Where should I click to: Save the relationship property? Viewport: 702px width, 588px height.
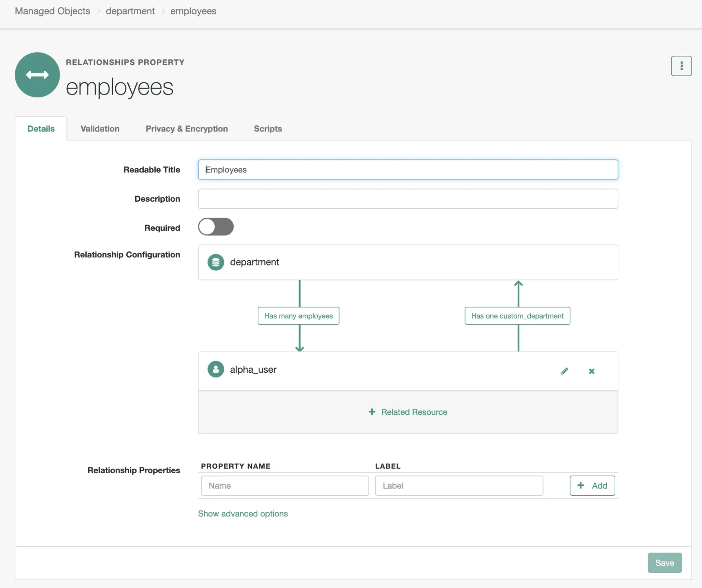coord(664,563)
